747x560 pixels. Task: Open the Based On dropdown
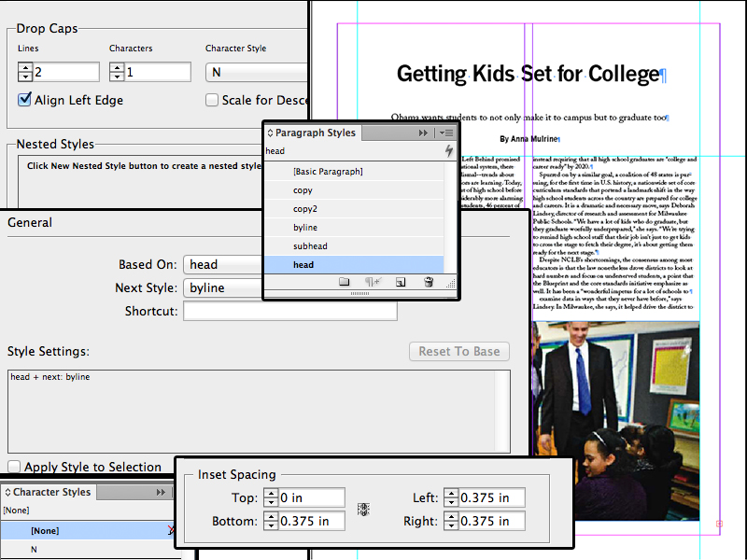[222, 265]
